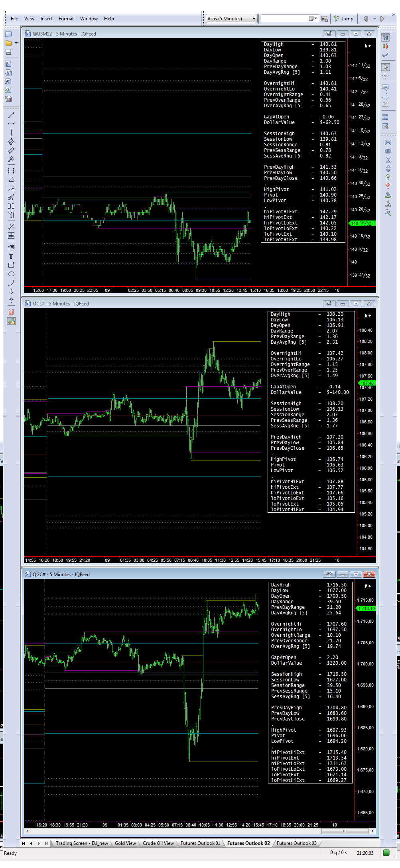Open the Insert menu
This screenshot has width=400, height=868.
pyautogui.click(x=46, y=19)
